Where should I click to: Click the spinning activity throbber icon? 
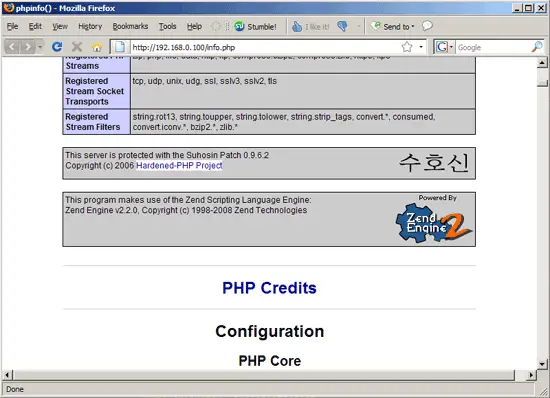tap(216, 26)
